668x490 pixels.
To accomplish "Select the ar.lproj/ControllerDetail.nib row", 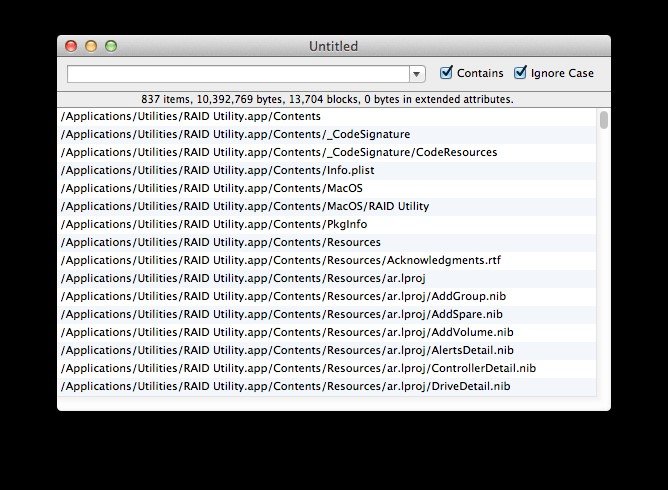I will pos(327,368).
